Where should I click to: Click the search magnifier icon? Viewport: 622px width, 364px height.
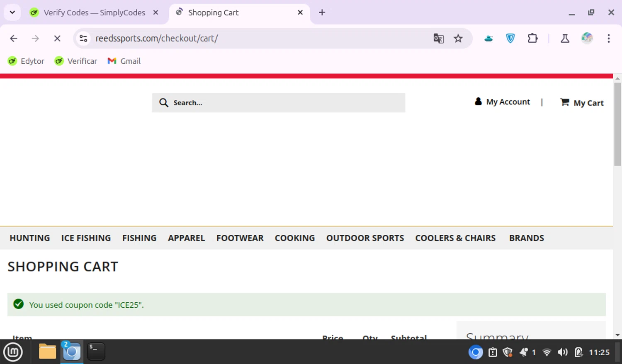click(164, 103)
